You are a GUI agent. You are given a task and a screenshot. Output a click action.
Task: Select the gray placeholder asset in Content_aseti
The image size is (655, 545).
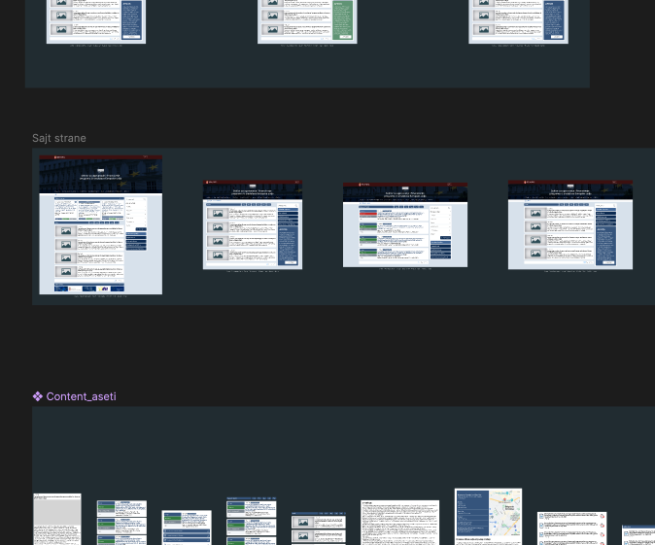[57, 519]
